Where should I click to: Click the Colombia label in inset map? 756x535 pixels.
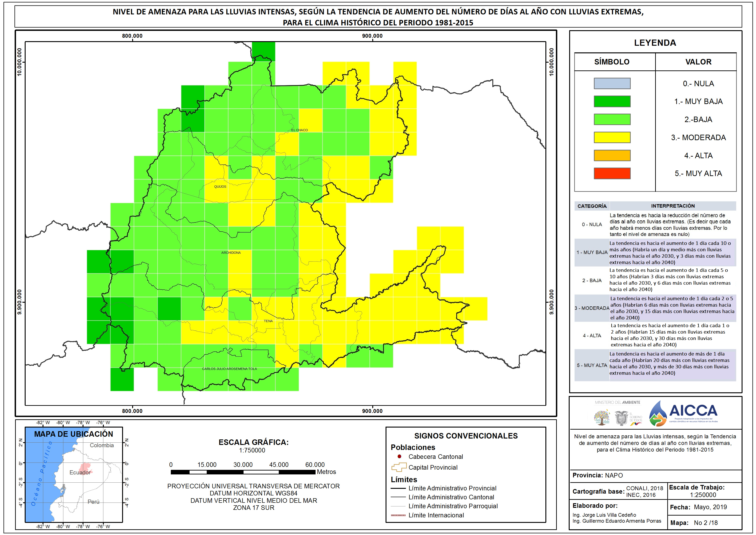(102, 445)
